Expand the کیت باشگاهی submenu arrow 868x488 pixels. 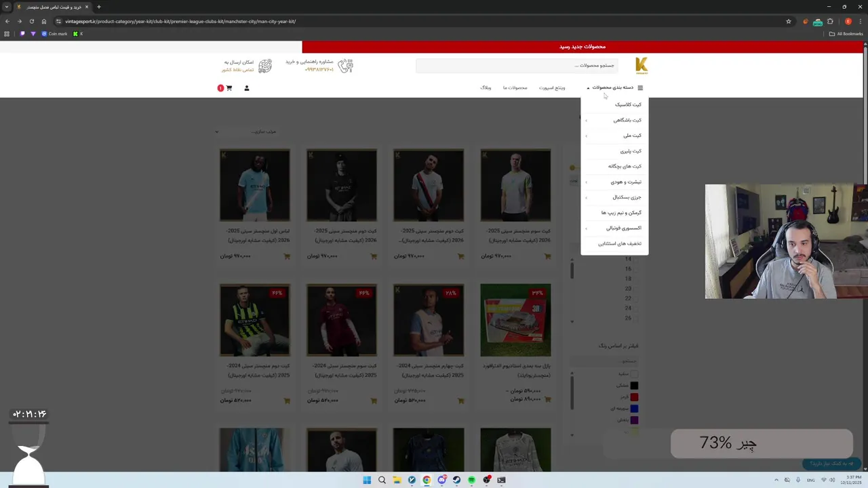click(587, 121)
